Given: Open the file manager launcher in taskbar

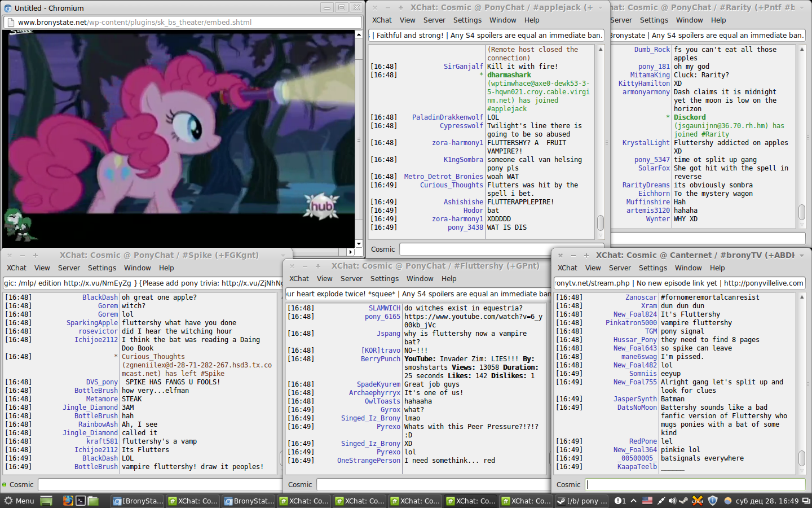Looking at the screenshot, I should click(94, 501).
